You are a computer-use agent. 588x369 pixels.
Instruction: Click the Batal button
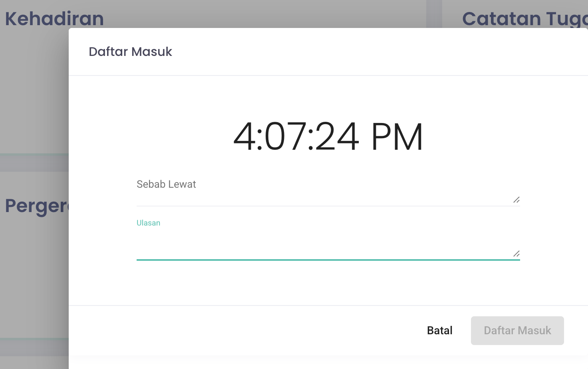[x=439, y=331]
